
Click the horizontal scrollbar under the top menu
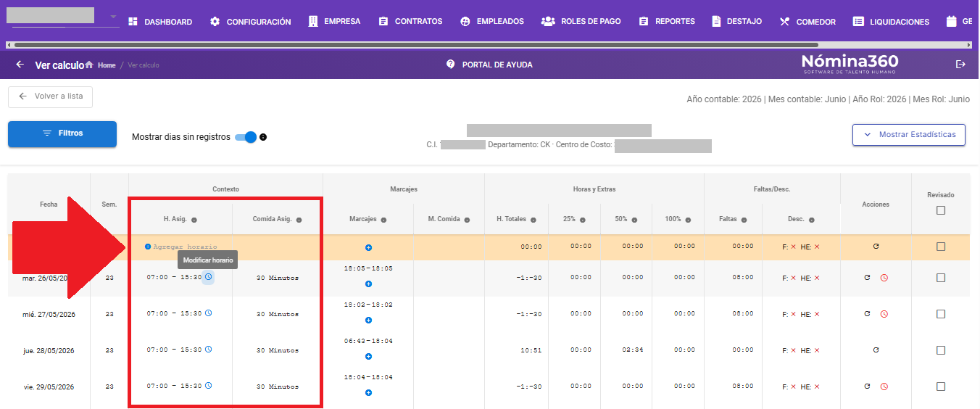click(417, 45)
